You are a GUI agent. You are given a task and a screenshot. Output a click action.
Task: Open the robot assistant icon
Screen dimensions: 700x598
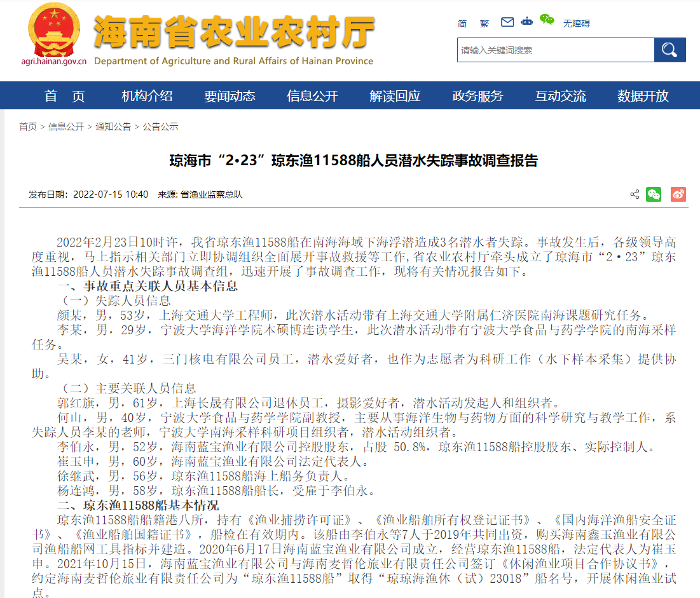click(x=527, y=21)
